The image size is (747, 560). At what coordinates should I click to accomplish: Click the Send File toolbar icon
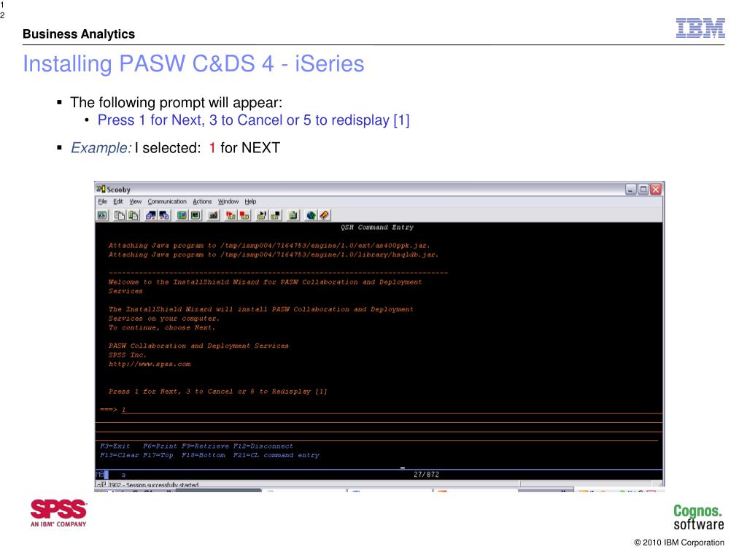150,215
